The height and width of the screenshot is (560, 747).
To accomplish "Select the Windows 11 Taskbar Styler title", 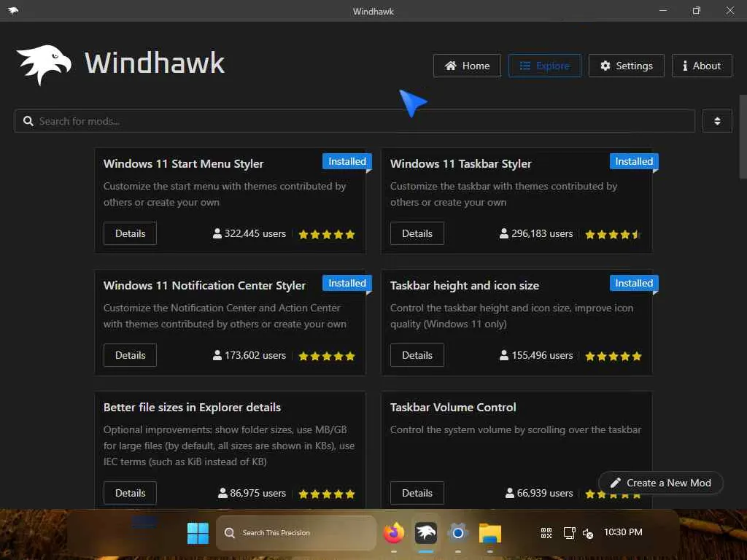I will [x=461, y=164].
